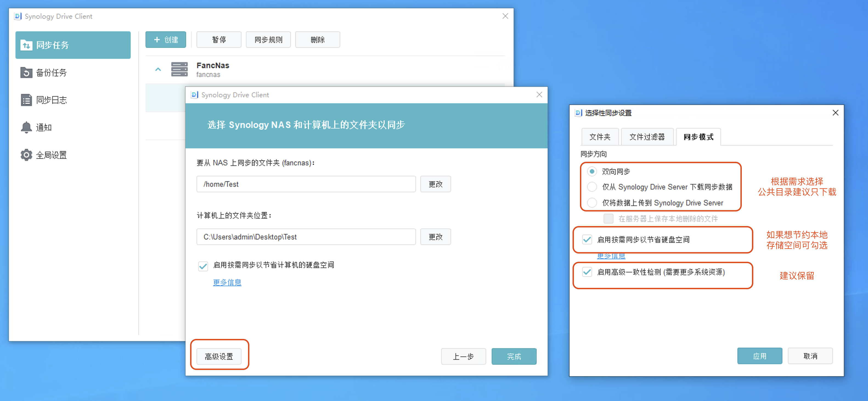Screen dimensions: 868x401
Task: Close the 选择性同步设置 dialog
Action: click(835, 113)
